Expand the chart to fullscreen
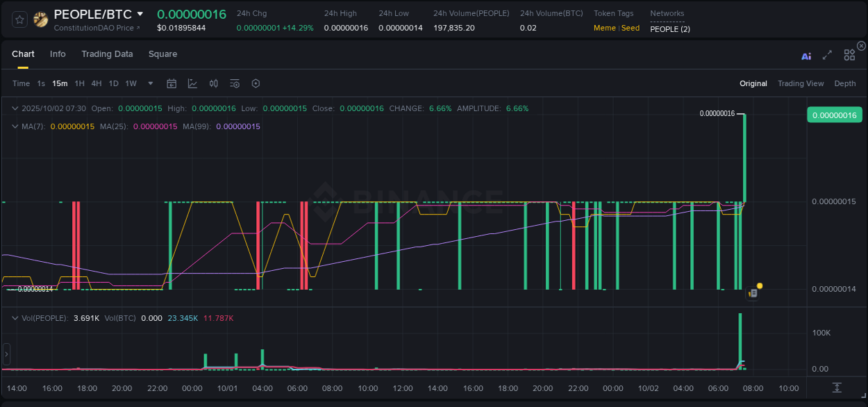 [827, 55]
